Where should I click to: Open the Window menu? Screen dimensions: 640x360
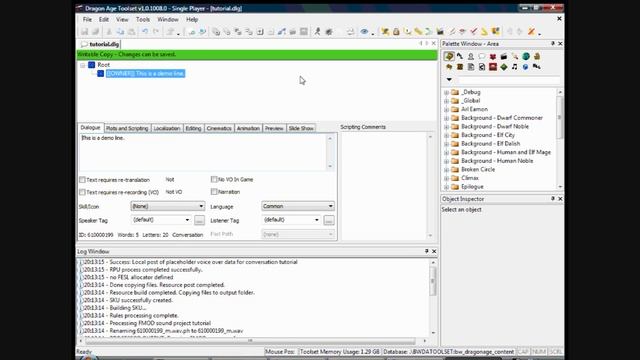tap(168, 19)
